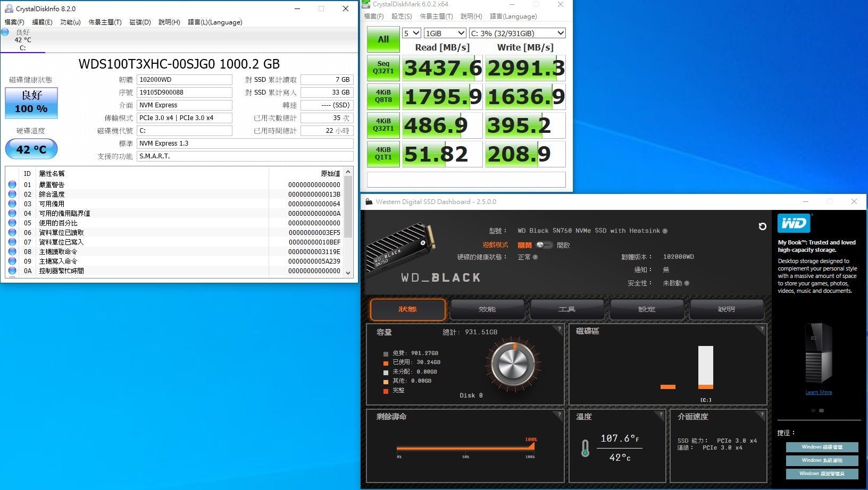The width and height of the screenshot is (868, 490).
Task: Open the 功能 menu in CrystalDiskInfo
Action: pos(70,22)
